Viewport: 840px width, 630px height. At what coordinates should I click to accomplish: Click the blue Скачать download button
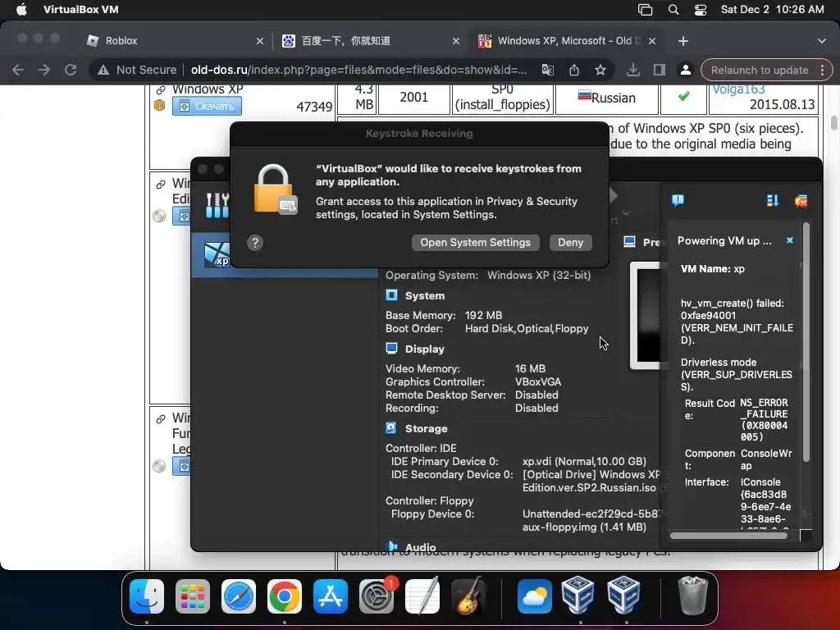(207, 106)
